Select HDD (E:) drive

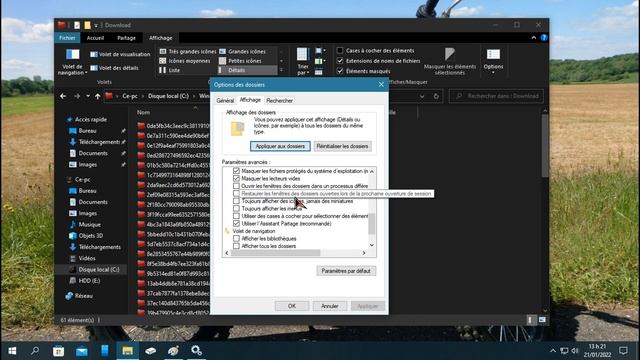point(89,281)
